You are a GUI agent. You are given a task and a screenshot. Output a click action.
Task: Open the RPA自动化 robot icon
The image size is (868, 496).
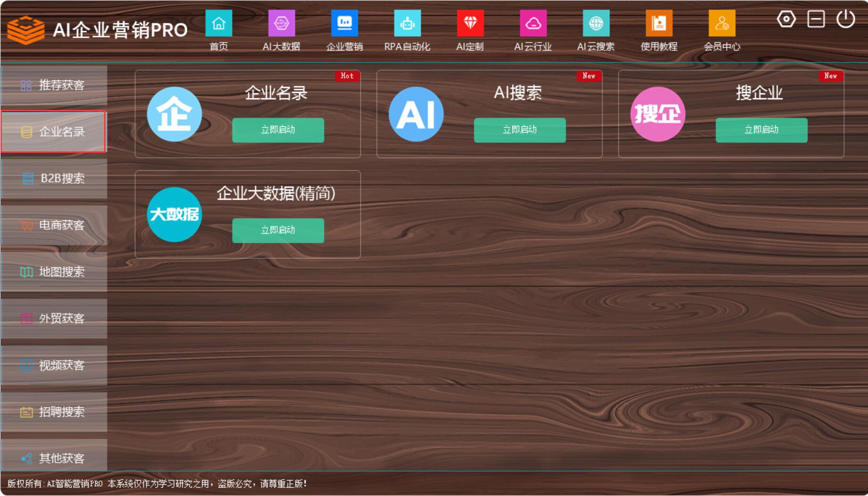tap(407, 24)
